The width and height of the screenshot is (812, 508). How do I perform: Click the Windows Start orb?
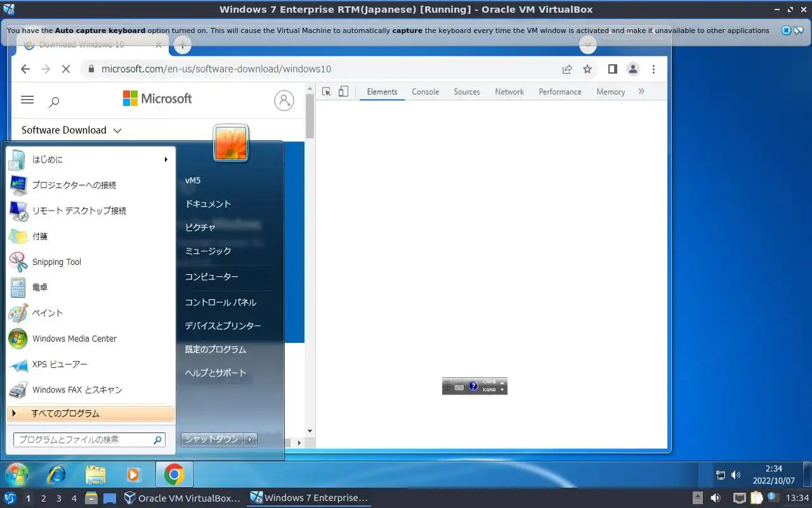[17, 474]
